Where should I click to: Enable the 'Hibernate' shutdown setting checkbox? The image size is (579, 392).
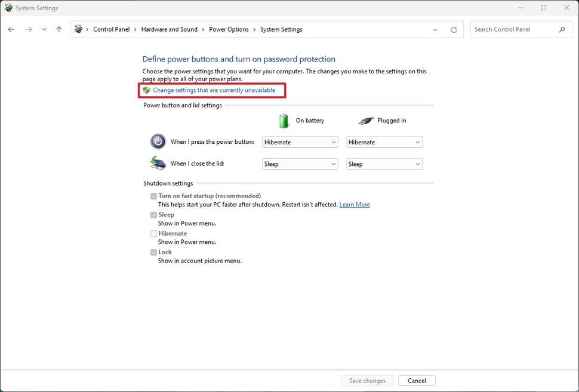pyautogui.click(x=153, y=233)
